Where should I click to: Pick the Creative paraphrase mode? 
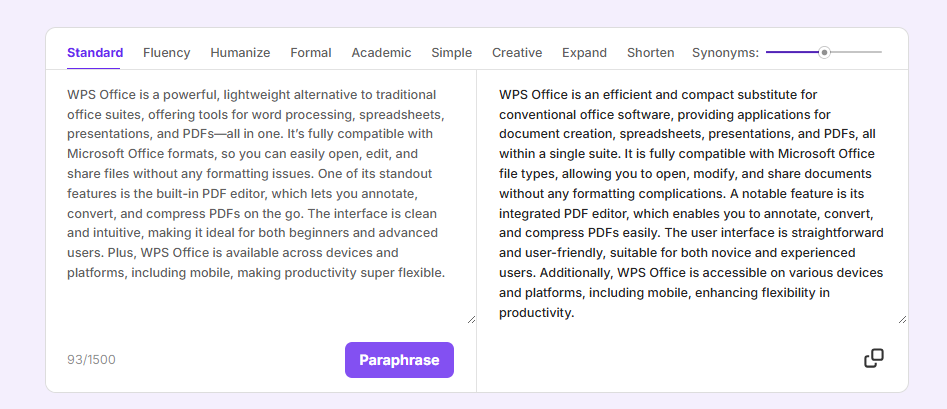coord(517,53)
